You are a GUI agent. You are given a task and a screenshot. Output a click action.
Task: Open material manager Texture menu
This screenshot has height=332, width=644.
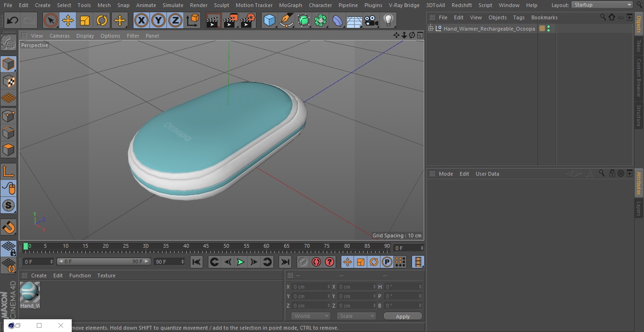click(106, 275)
